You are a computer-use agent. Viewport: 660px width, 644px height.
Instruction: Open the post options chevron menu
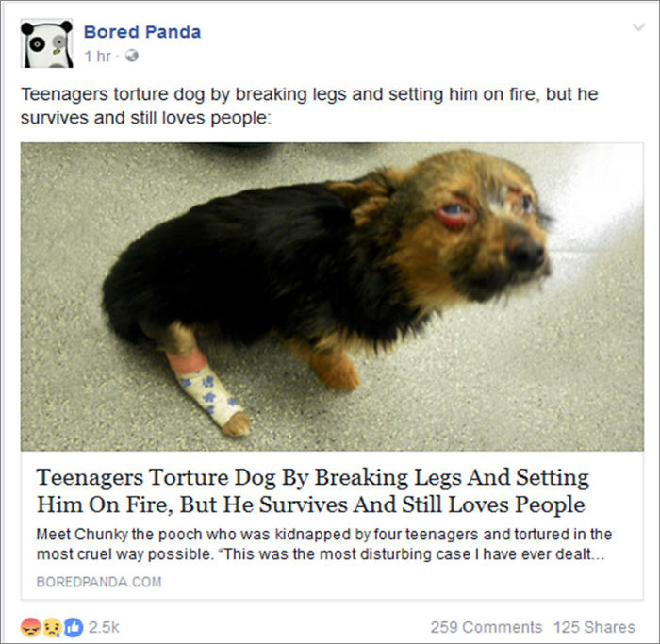click(638, 27)
